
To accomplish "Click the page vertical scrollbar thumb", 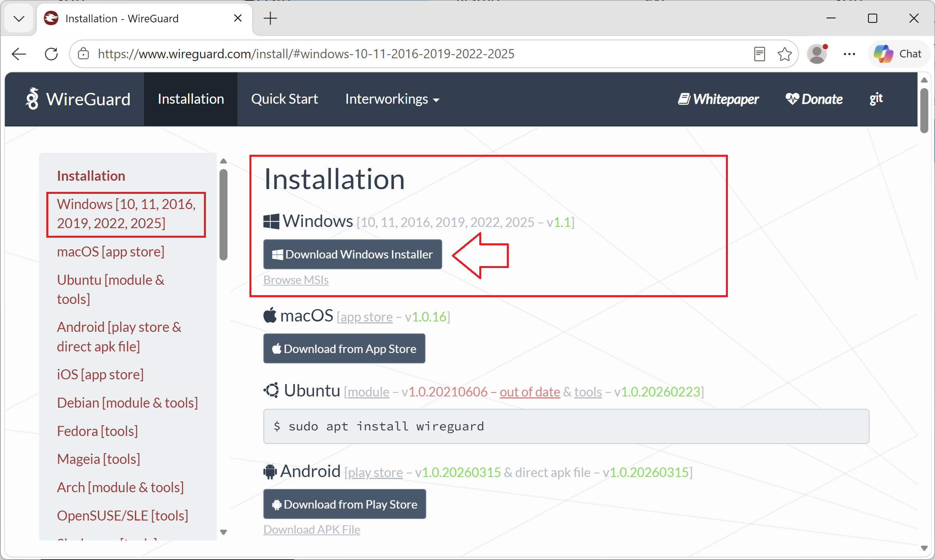I will 924,111.
